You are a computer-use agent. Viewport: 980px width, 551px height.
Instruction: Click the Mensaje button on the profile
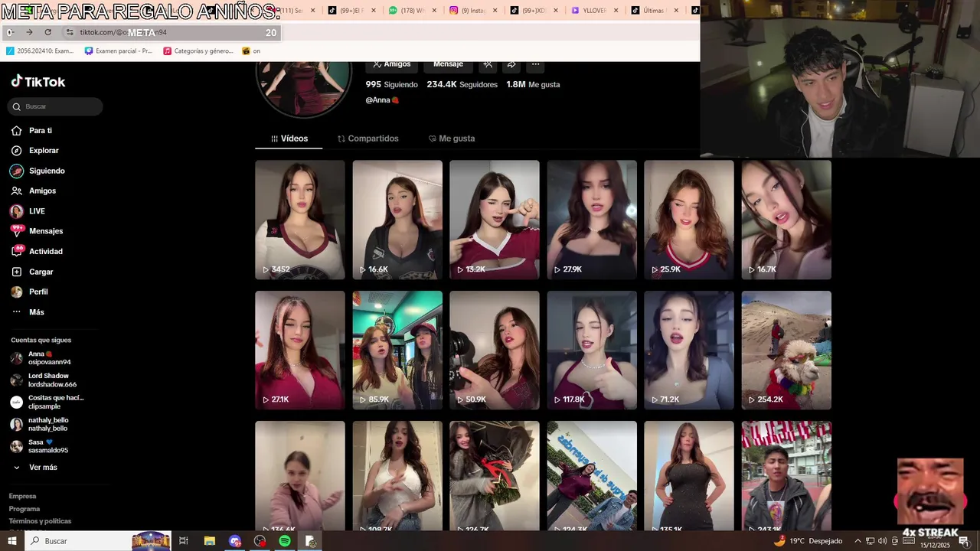(x=448, y=64)
